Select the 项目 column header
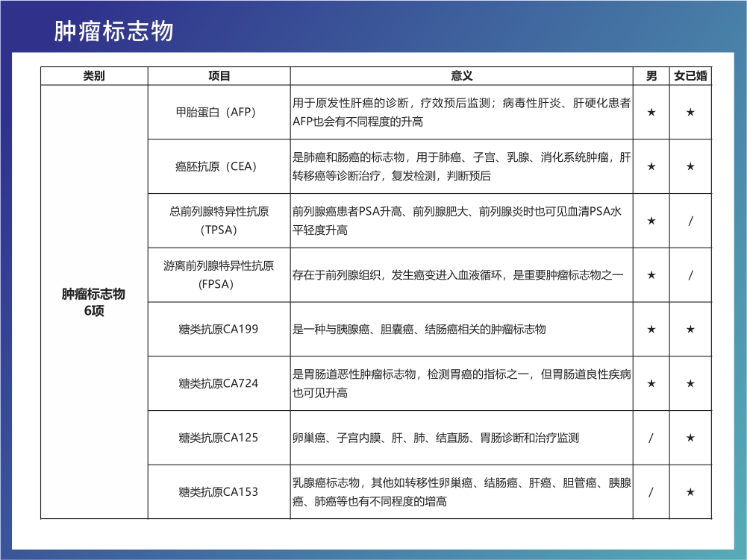 [x=219, y=76]
